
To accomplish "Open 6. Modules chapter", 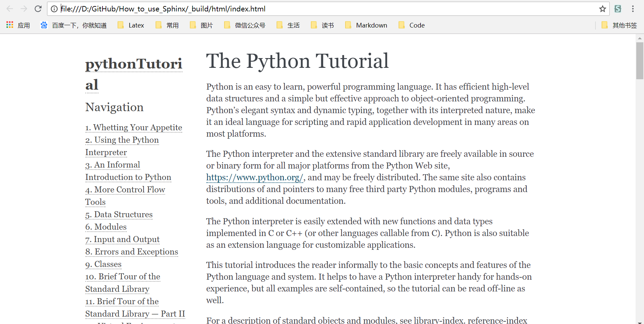I will pos(106,227).
